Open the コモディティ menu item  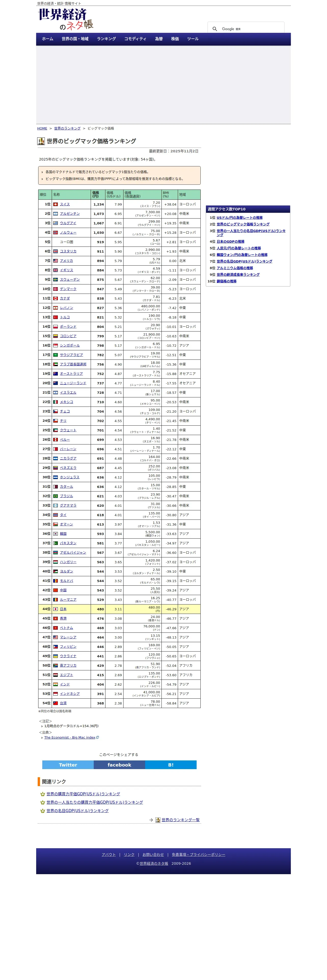pyautogui.click(x=135, y=39)
